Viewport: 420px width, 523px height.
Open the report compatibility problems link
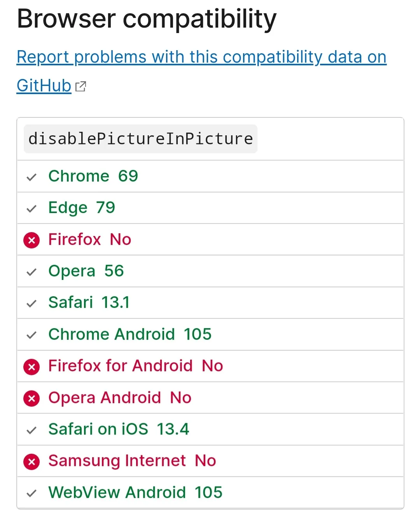[201, 57]
